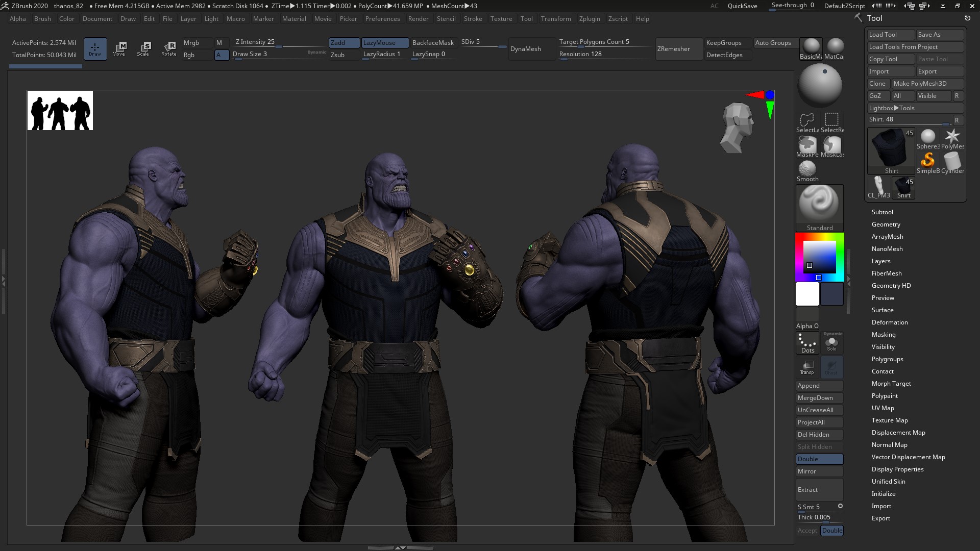
Task: Click the Thanos silhouette reference thumbnail
Action: click(x=60, y=111)
